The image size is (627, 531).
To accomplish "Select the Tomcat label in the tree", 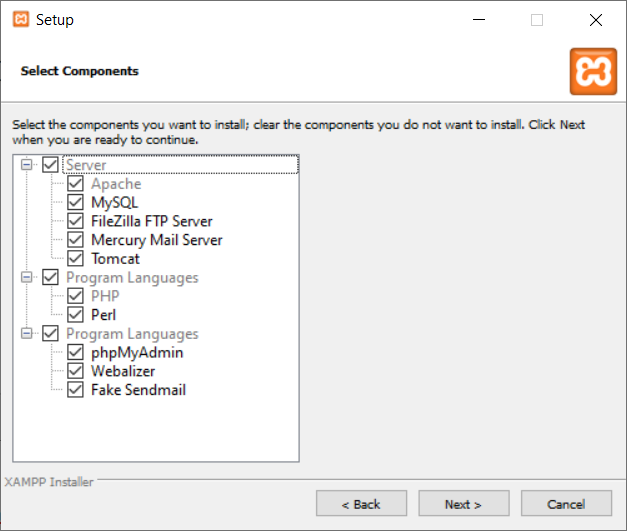I will pyautogui.click(x=116, y=259).
